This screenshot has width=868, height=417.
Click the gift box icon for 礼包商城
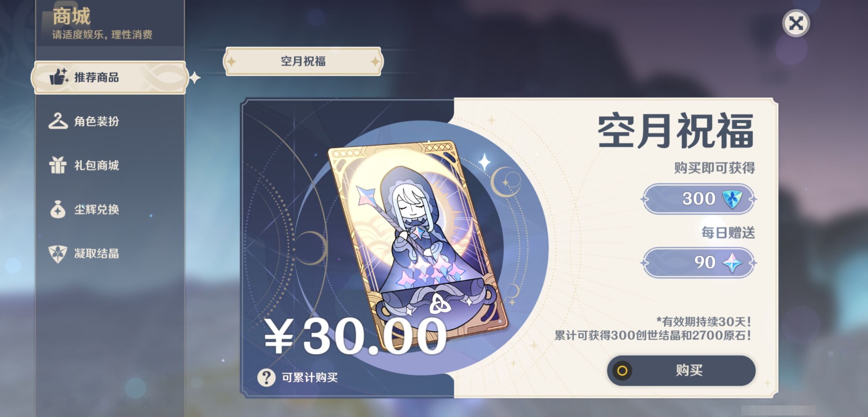tap(58, 165)
